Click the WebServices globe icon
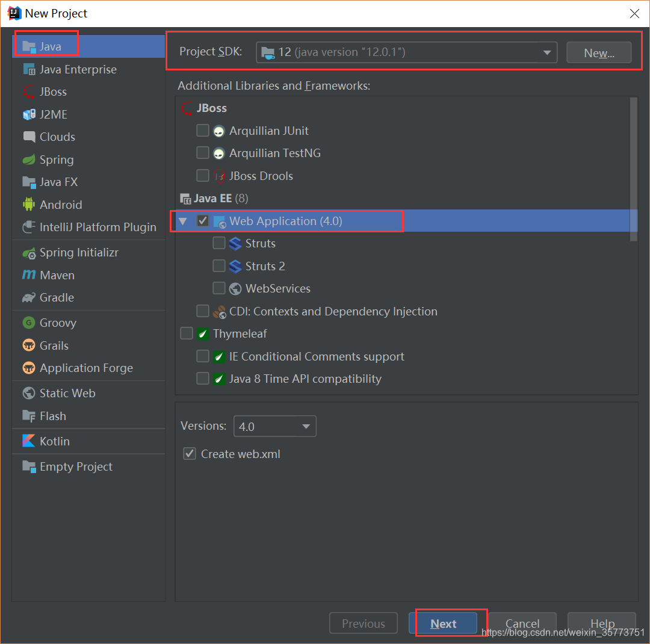 [x=235, y=289]
